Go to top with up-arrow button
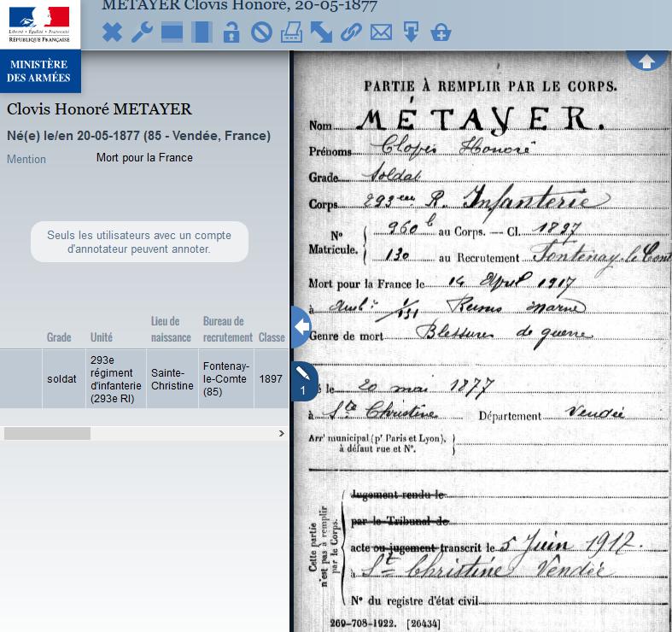672x632 pixels. click(646, 61)
